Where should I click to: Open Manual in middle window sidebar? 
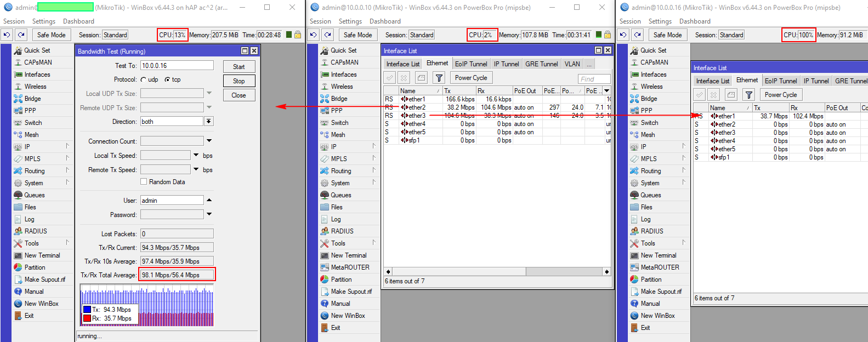click(340, 303)
